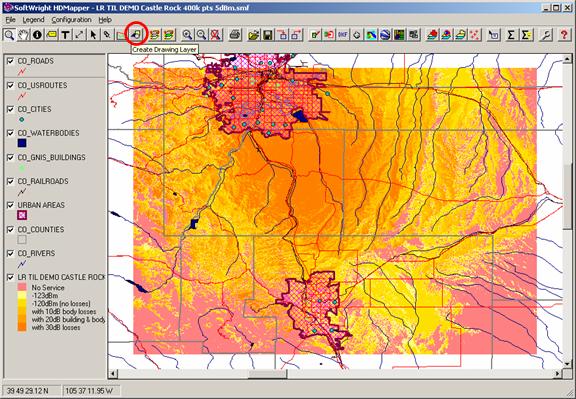Click the "-120dBm (no losses)" legend entry
The width and height of the screenshot is (576, 399).
pos(61,303)
